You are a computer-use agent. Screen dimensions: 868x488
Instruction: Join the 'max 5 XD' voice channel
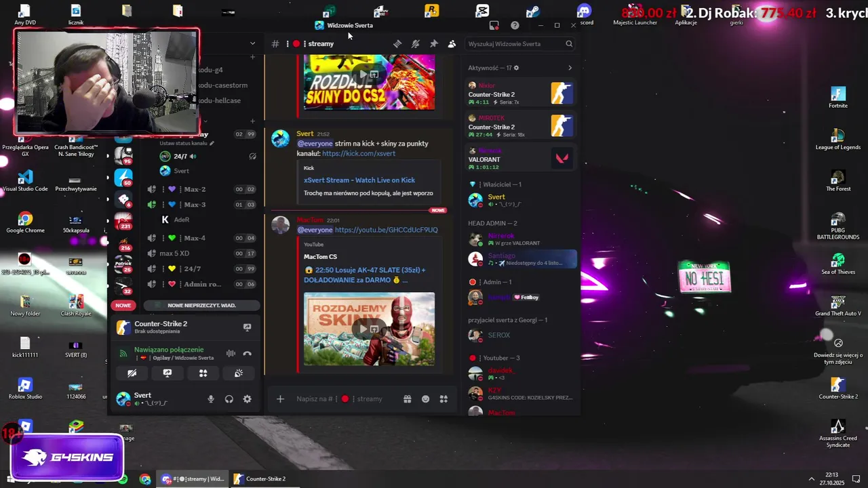(202, 253)
